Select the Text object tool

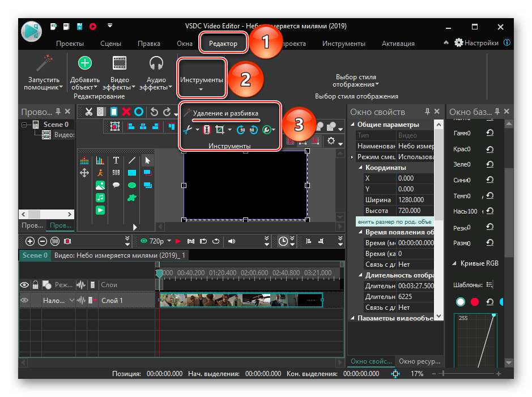pyautogui.click(x=116, y=160)
